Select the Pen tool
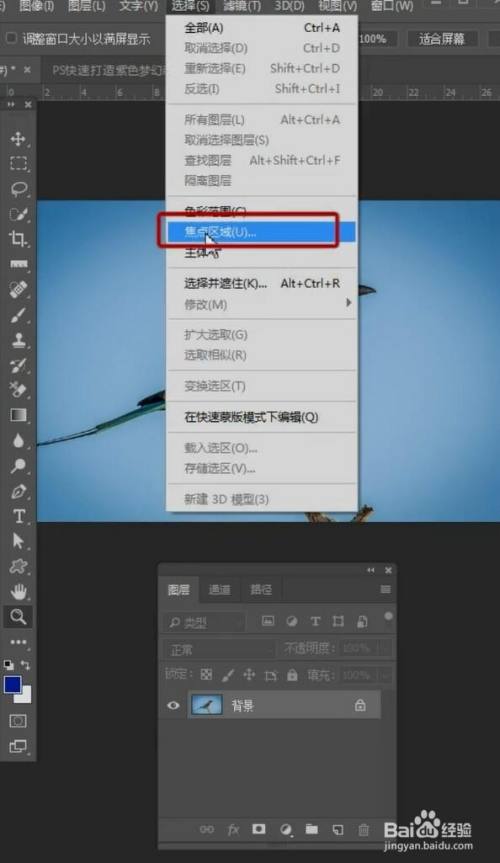500x863 pixels. pos(18,491)
